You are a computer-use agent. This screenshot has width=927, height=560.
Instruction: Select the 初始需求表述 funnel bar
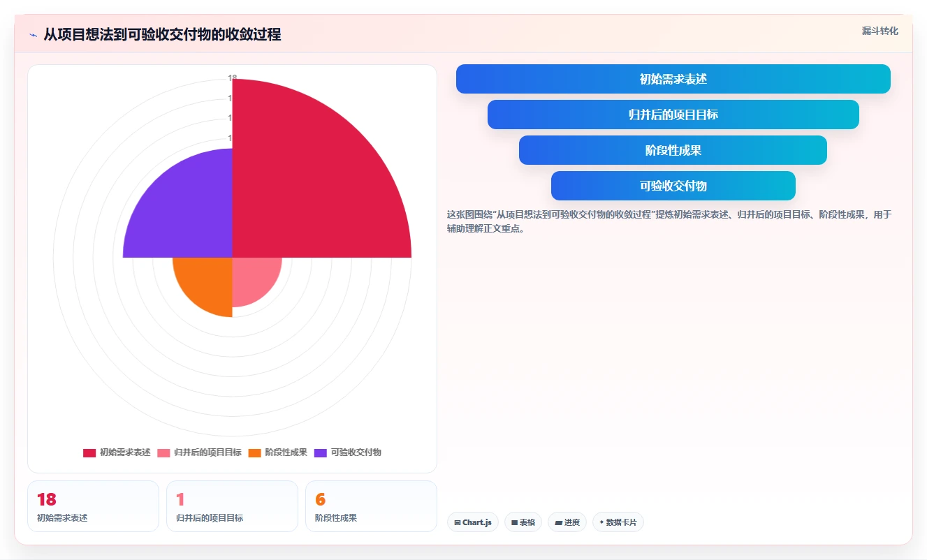point(673,79)
